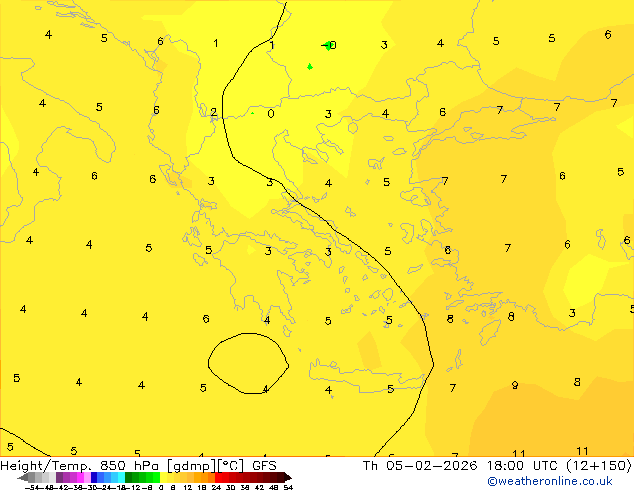Screen dimensions: 634x490
Task: Click the temperature value 9 on the map
Action: point(515,385)
